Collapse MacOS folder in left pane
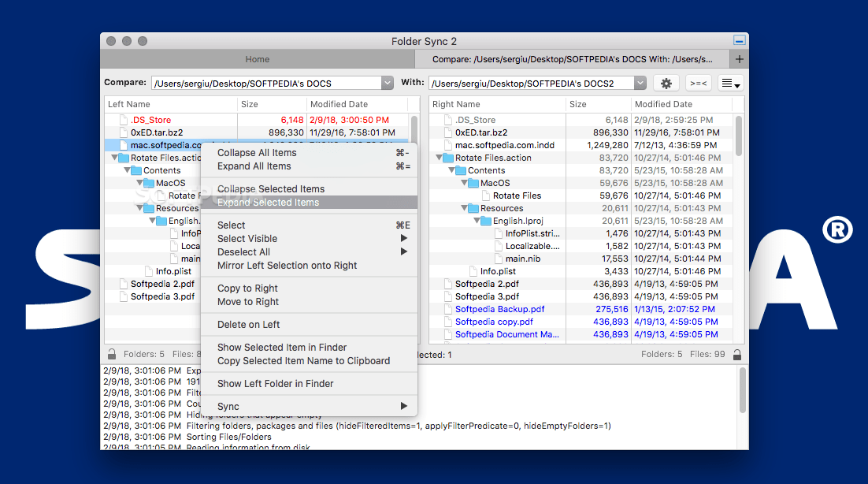The image size is (868, 484). (139, 183)
